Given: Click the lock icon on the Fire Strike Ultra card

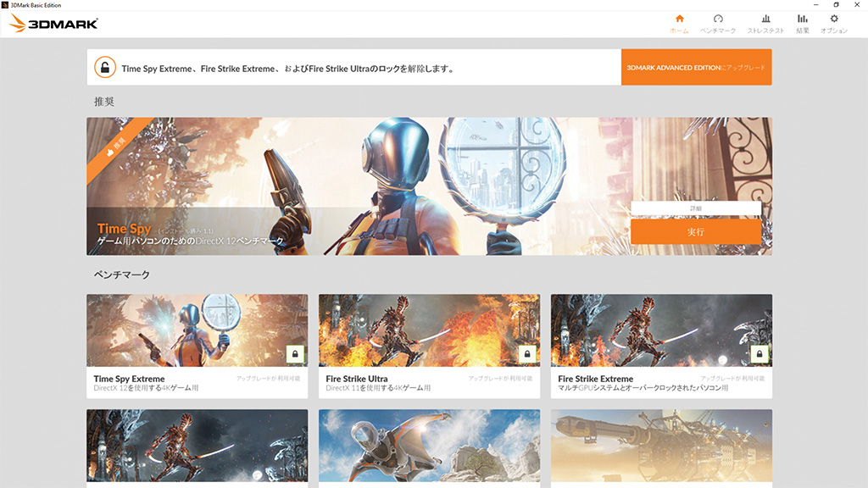Looking at the screenshot, I should click(x=527, y=354).
